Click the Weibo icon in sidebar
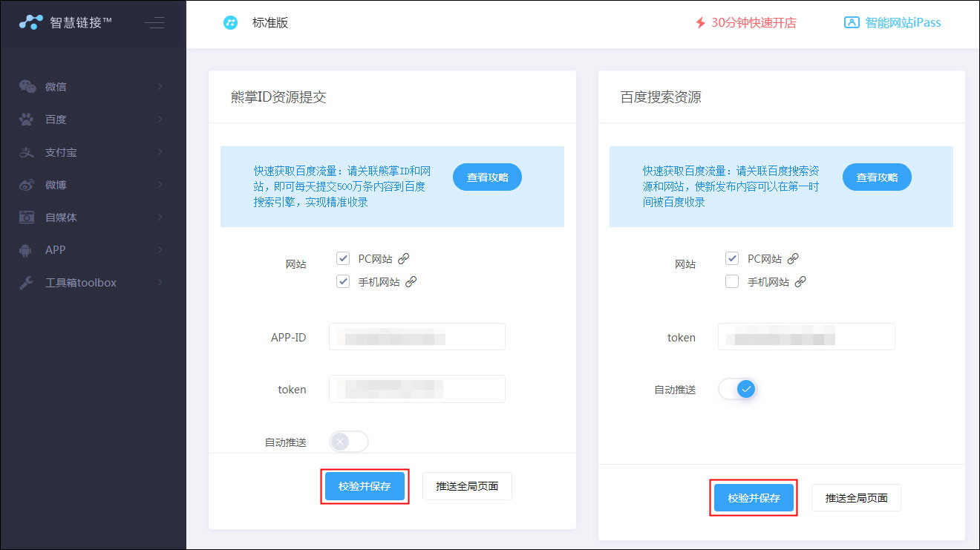Image resolution: width=980 pixels, height=550 pixels. coord(27,185)
